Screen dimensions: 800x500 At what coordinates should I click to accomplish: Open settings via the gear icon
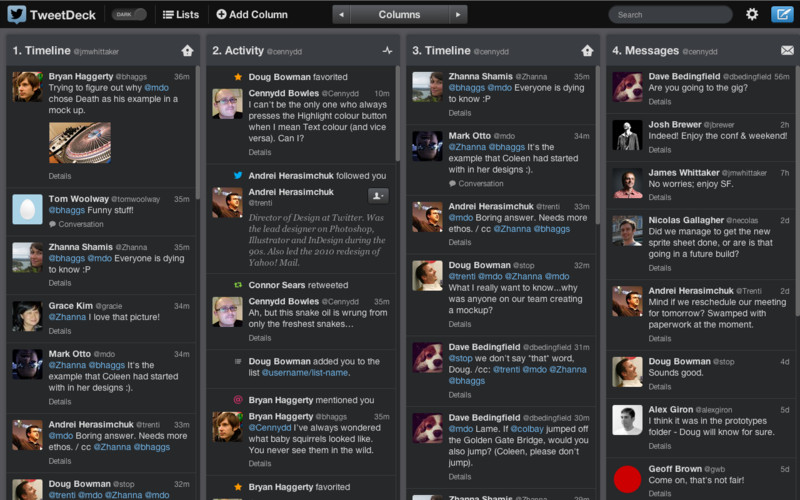(752, 15)
